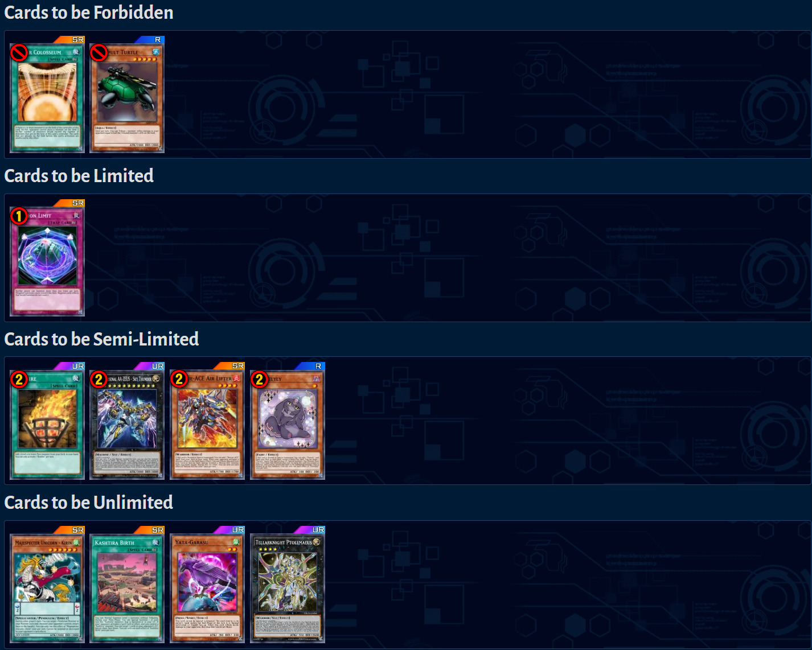Click the forbidden icon on Catapult Turtle
The height and width of the screenshot is (650, 812).
pos(99,53)
